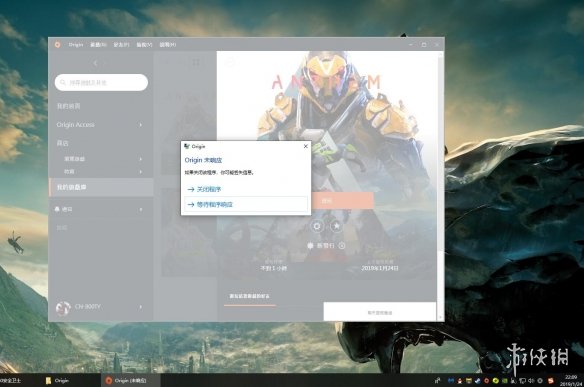Open the Origin menu in the menu bar

pyautogui.click(x=76, y=45)
